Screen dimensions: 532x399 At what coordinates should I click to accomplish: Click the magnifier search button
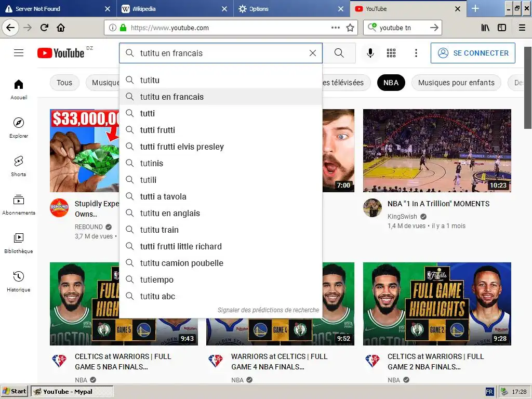click(x=339, y=53)
